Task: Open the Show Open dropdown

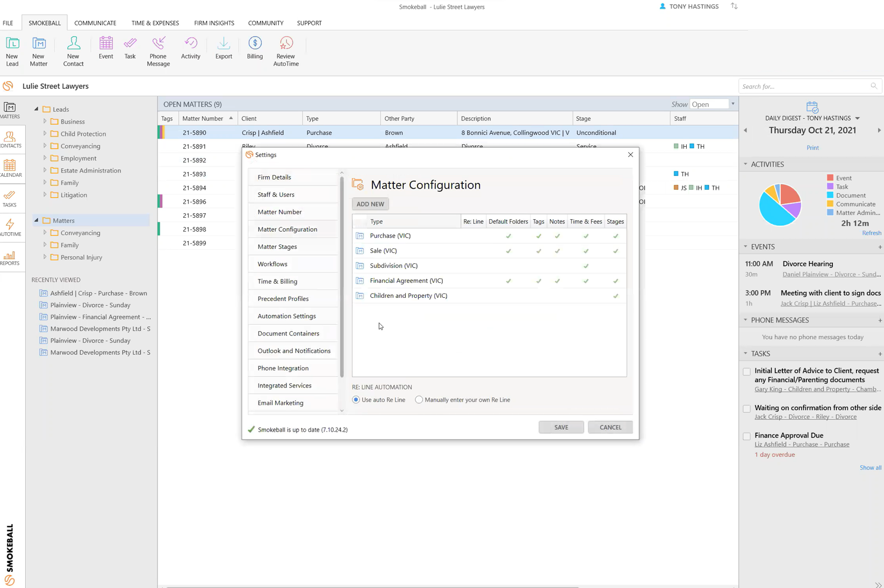Action: 732,104
